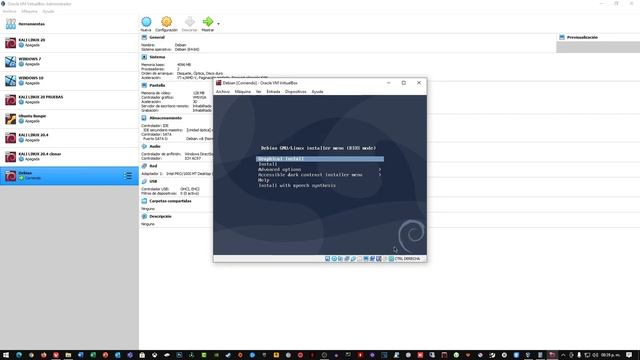The image size is (640, 360).
Task: Open the Pantalla section header
Action: (157, 85)
